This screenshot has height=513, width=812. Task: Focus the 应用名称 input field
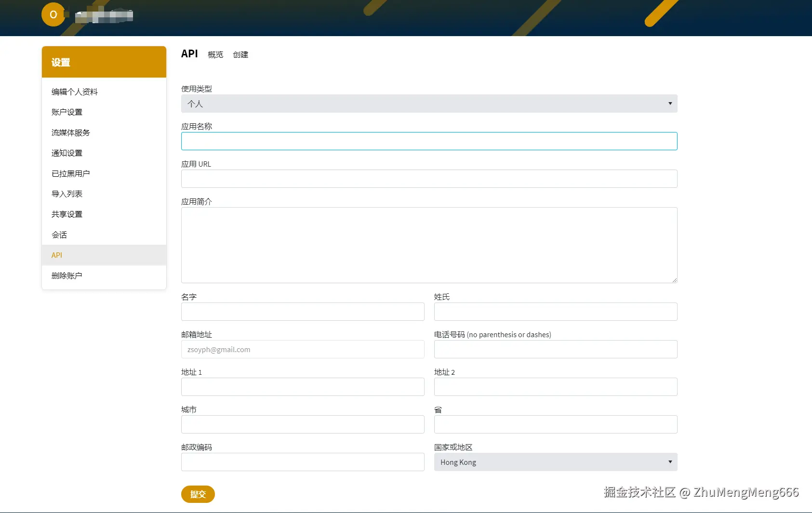429,141
